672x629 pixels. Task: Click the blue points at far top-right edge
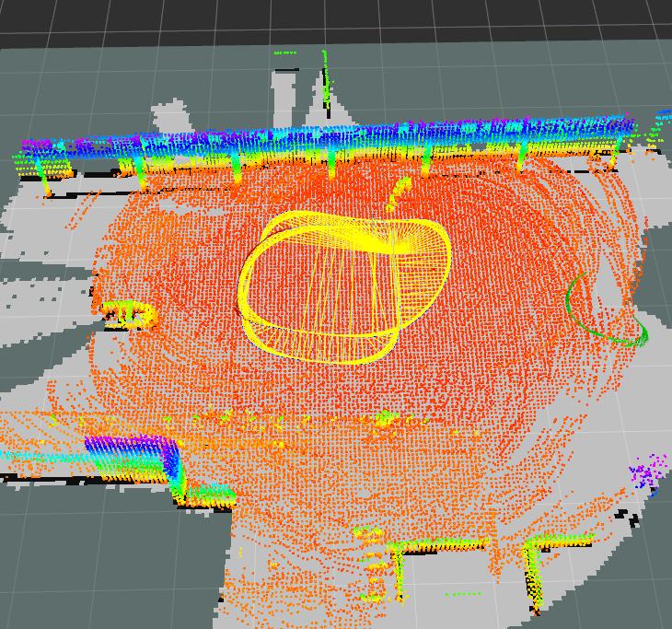663,115
